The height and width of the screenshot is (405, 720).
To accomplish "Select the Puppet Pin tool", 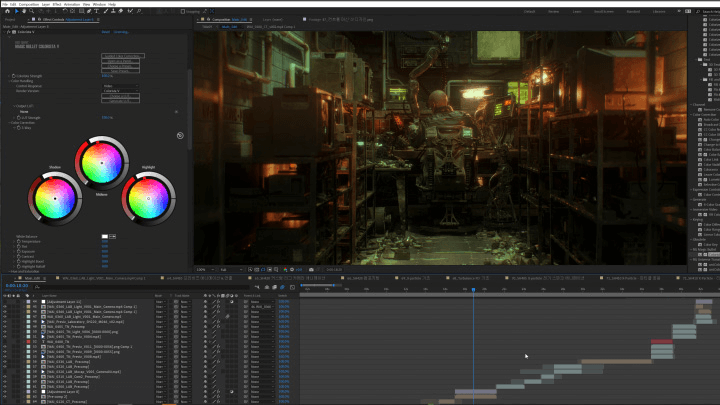I will pos(139,11).
